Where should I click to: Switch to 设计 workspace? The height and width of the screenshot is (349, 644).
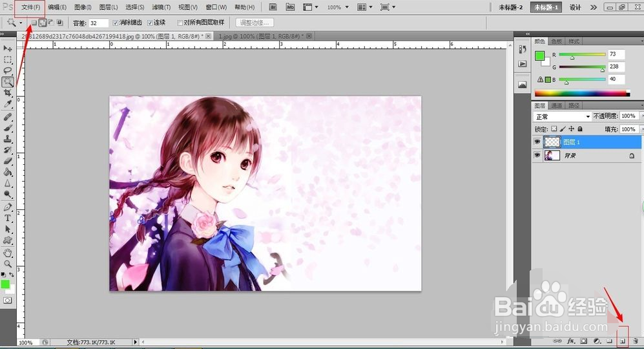(575, 7)
